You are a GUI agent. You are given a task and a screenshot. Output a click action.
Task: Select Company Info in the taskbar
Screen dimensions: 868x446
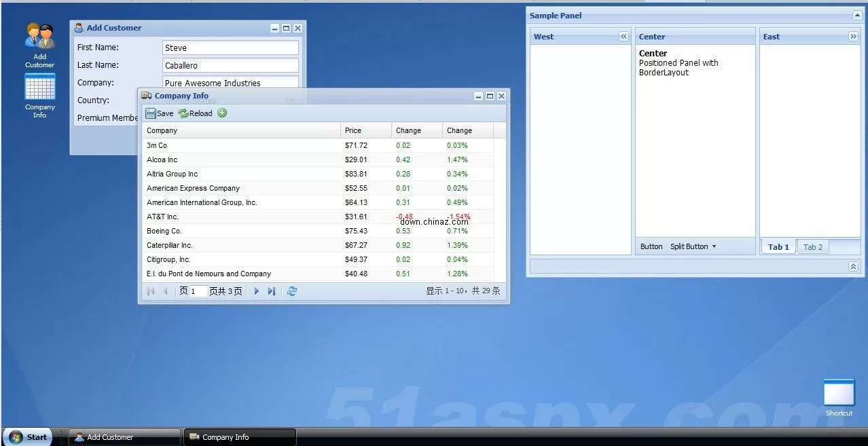coord(240,437)
